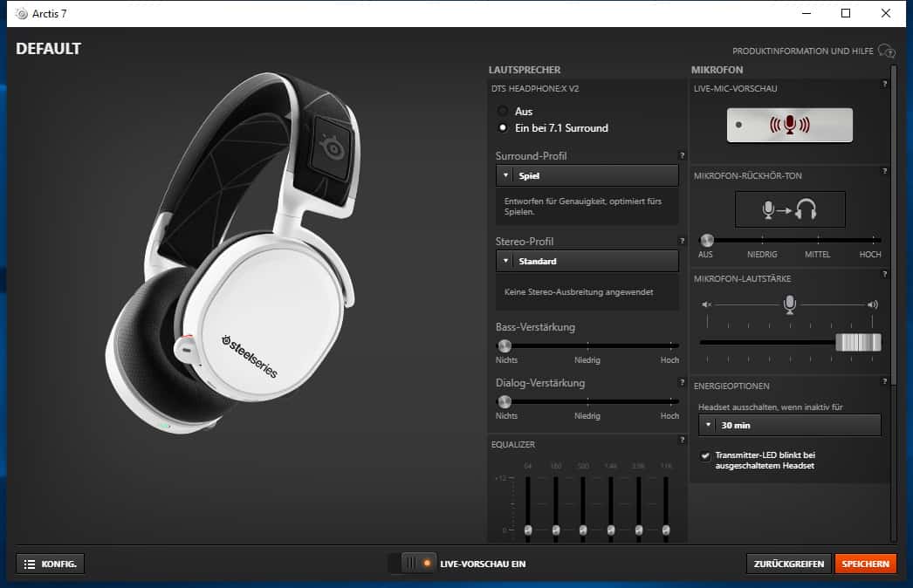Open help for Stereo-Profil question mark

pyautogui.click(x=682, y=241)
